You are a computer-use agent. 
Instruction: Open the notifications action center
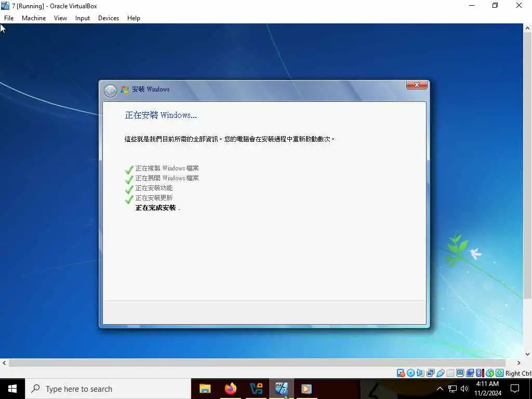coord(515,389)
